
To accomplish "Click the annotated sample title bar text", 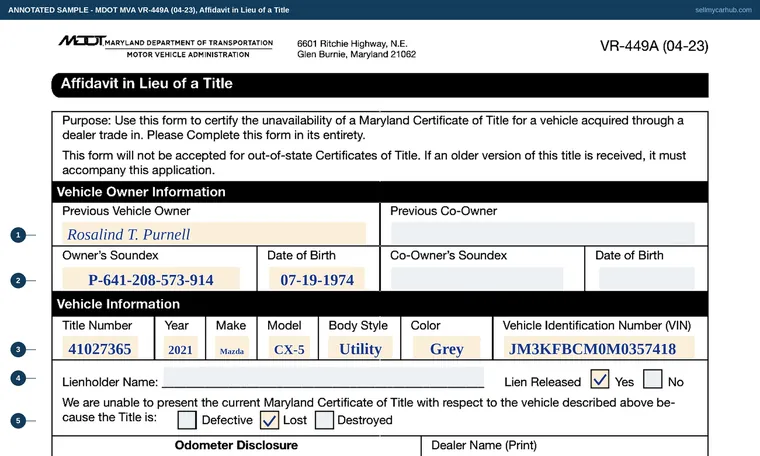I will [148, 10].
